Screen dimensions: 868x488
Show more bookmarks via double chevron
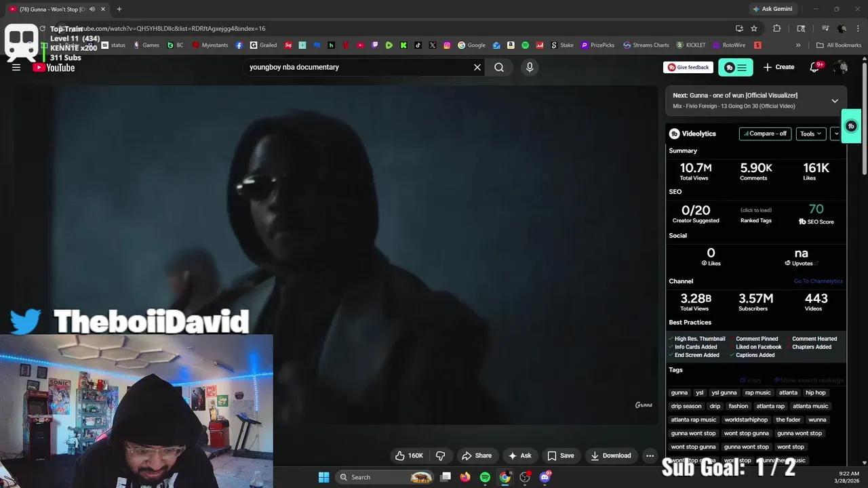(x=798, y=45)
